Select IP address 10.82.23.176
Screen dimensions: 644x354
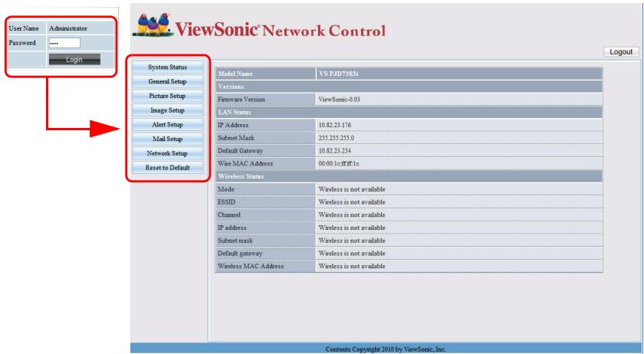coord(335,125)
